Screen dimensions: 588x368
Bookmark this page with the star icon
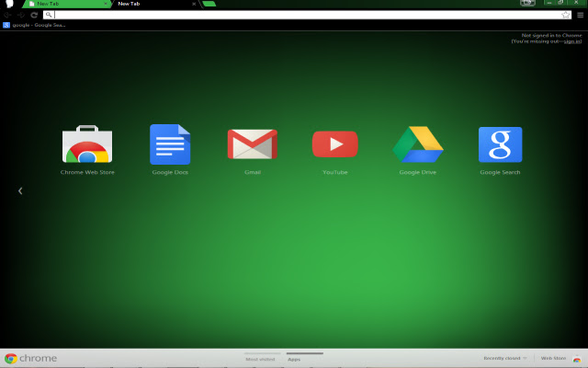pyautogui.click(x=566, y=15)
